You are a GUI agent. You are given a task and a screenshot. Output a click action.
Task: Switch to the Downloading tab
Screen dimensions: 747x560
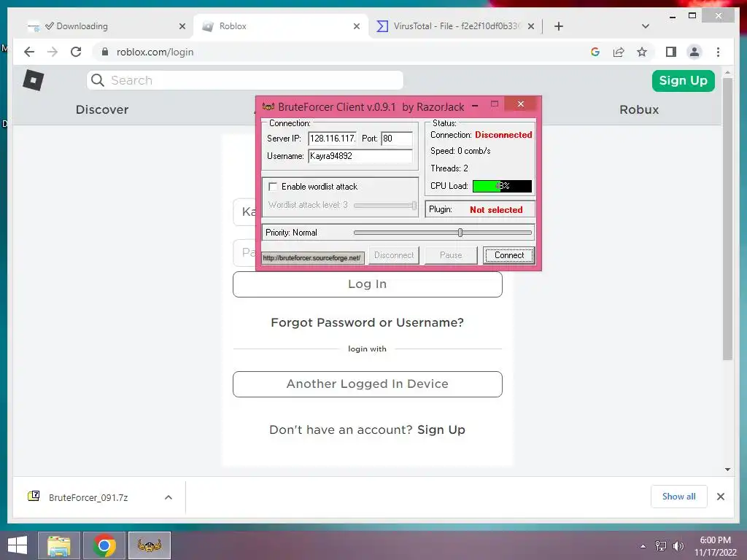pyautogui.click(x=107, y=26)
